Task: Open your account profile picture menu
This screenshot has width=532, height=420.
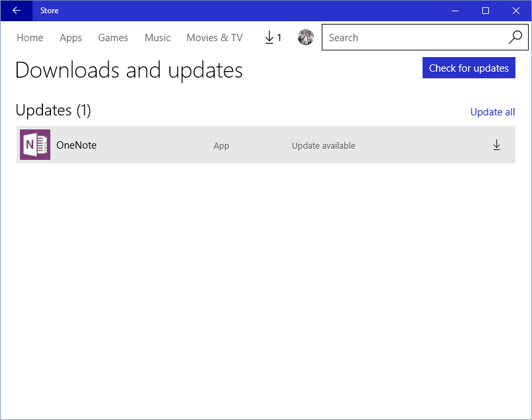Action: point(306,37)
